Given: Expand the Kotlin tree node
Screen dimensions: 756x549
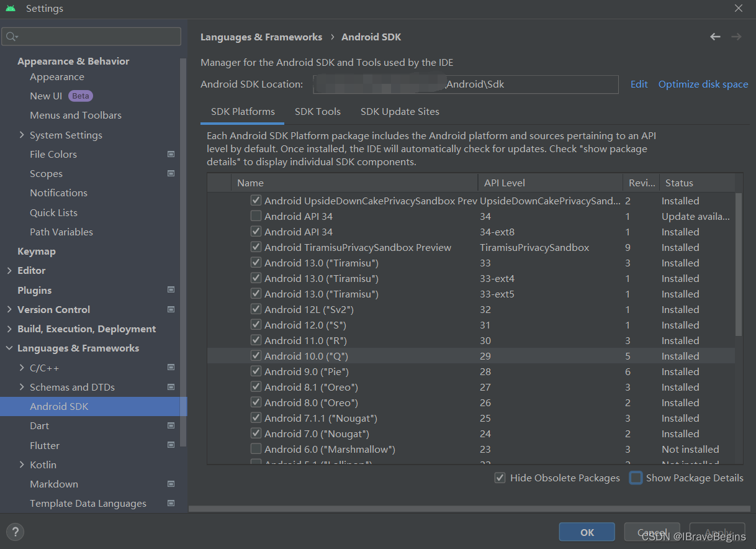Looking at the screenshot, I should [x=22, y=465].
